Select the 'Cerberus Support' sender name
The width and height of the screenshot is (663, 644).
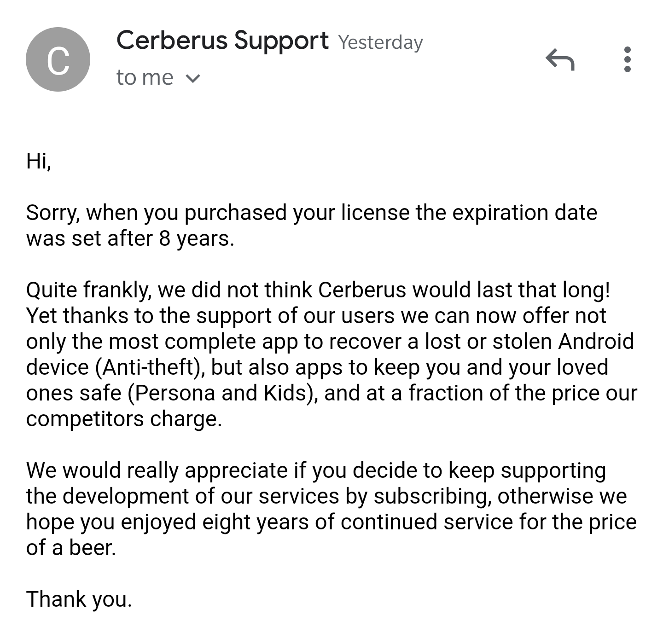pos(223,41)
